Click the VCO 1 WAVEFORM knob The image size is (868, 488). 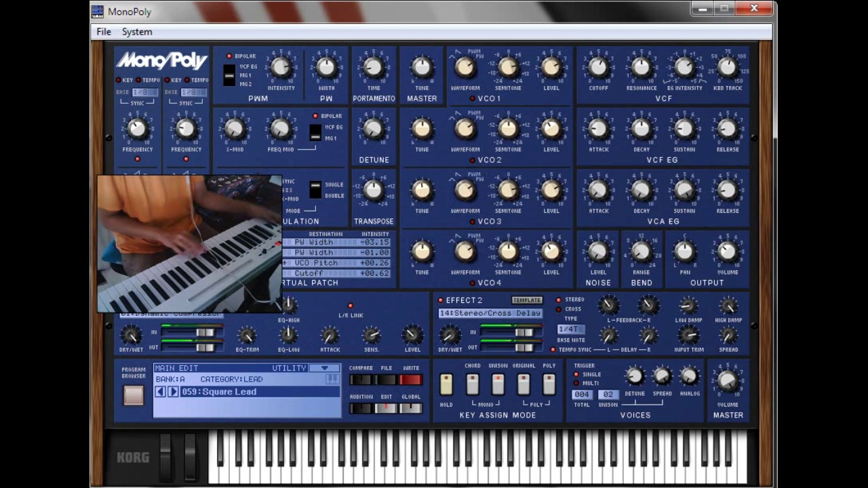tap(465, 66)
